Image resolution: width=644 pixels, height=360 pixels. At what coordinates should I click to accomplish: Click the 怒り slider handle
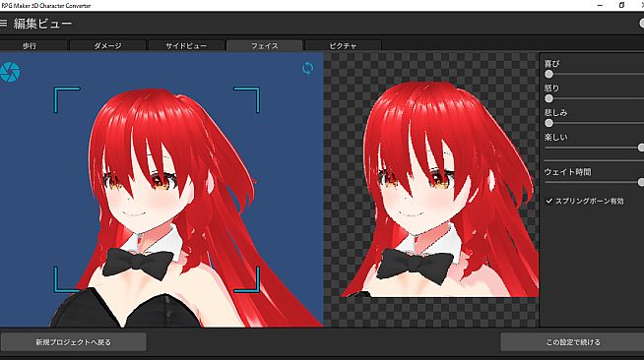pyautogui.click(x=548, y=98)
